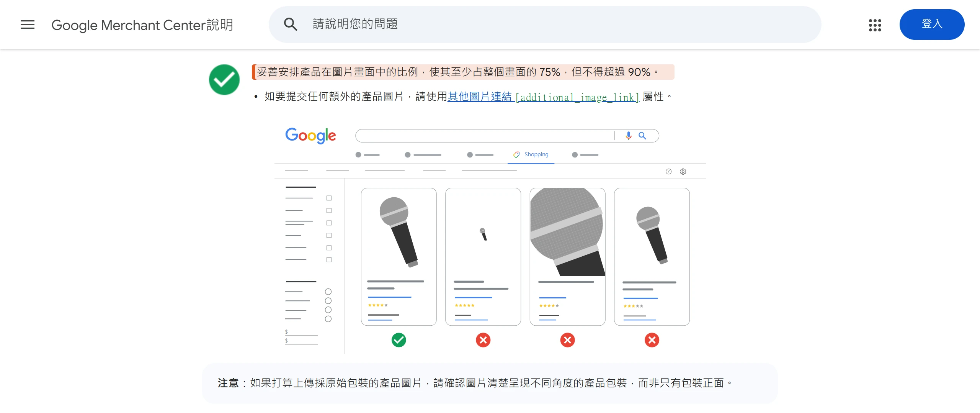Open the Google Merchant Center說明 home title
This screenshot has width=980, height=413.
142,25
